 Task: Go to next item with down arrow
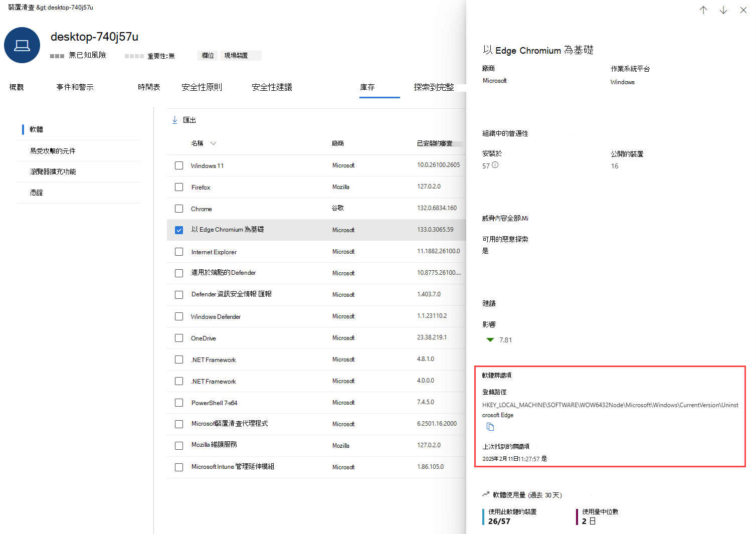point(723,10)
